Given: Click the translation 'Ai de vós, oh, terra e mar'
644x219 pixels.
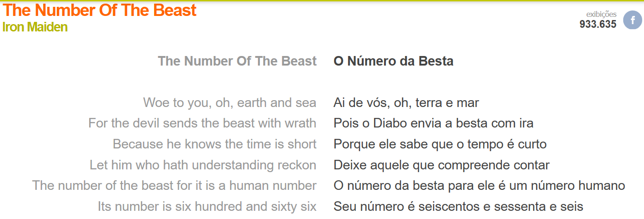Looking at the screenshot, I should [406, 102].
